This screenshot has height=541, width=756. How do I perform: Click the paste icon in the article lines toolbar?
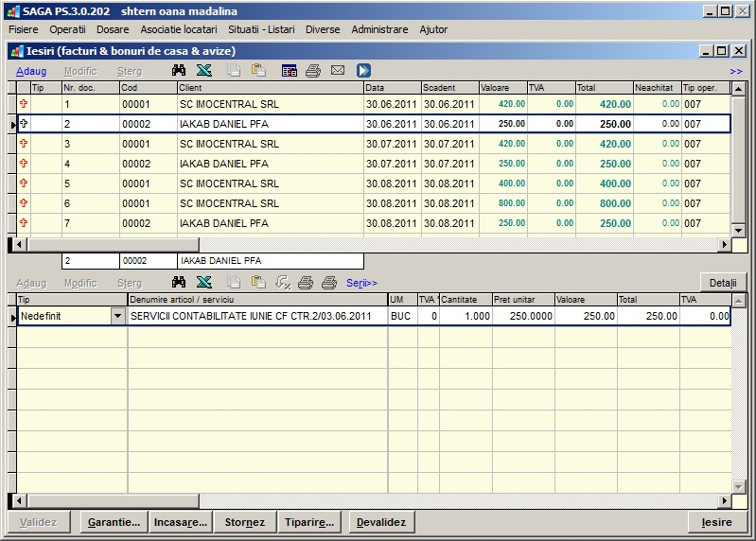click(258, 282)
